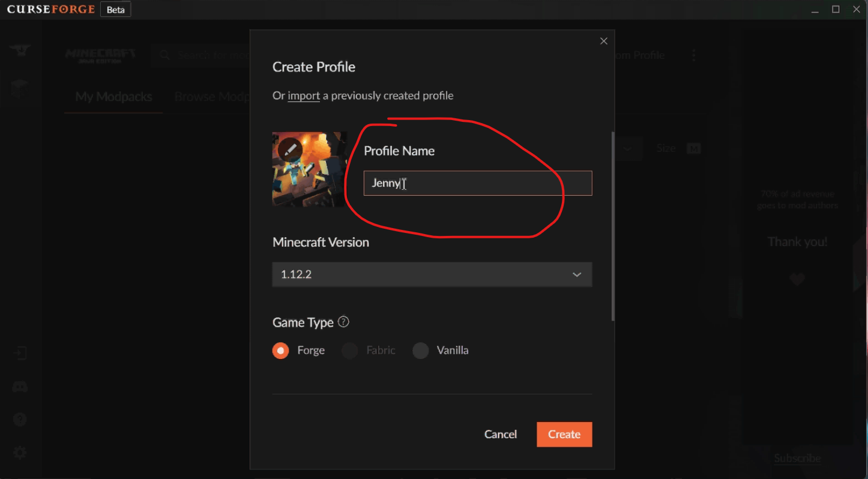Open the help icon in sidebar
Viewport: 868px width, 479px height.
click(x=20, y=420)
